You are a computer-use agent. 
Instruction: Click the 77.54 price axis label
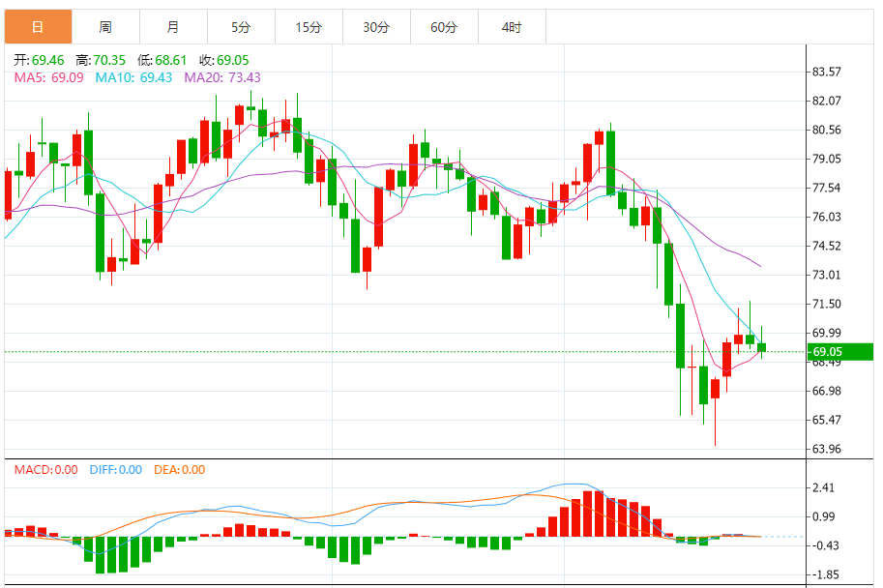click(827, 188)
